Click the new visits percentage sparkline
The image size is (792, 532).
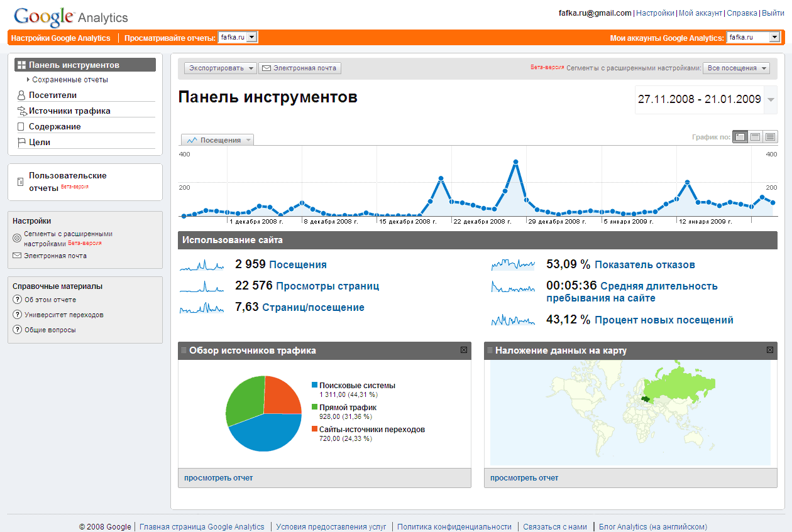[x=513, y=320]
